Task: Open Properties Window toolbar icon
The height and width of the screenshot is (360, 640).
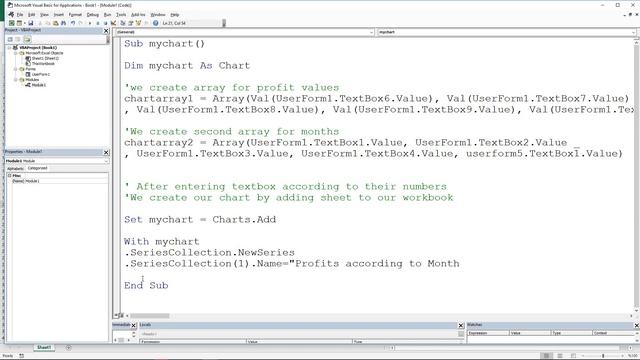Action: tap(131, 23)
